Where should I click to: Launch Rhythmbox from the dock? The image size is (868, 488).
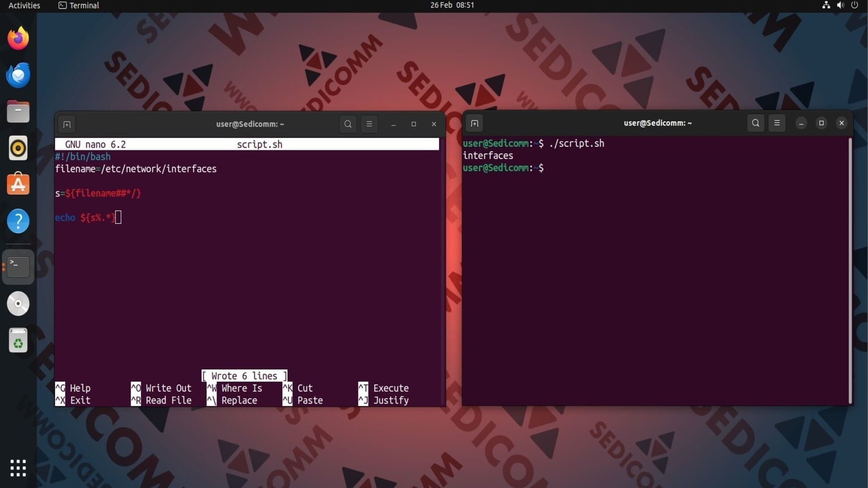click(18, 148)
